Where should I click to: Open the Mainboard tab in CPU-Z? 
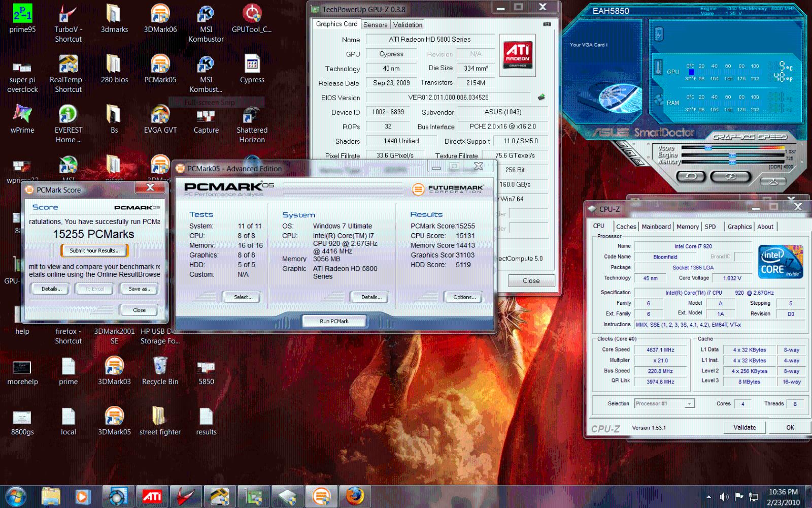pos(656,227)
